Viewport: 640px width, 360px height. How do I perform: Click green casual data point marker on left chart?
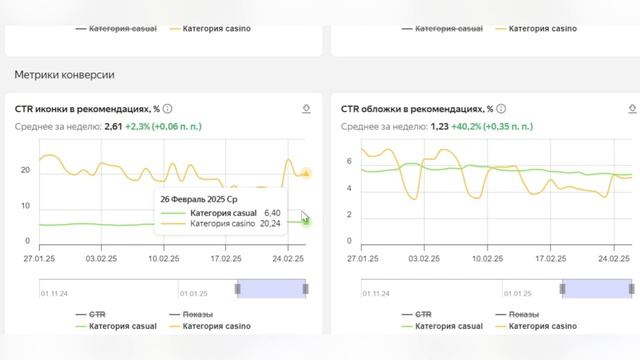tap(306, 222)
